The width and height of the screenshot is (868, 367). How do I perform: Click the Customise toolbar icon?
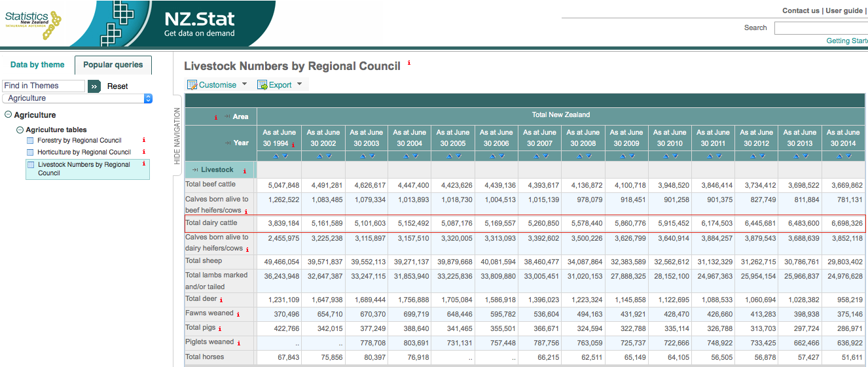pyautogui.click(x=192, y=85)
